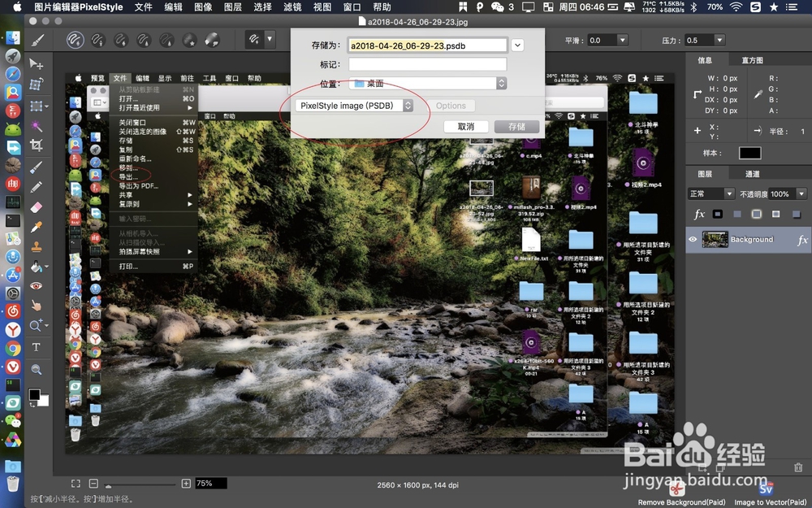Open the 正常 blend mode dropdown
Viewport: 812px width, 508px height.
pos(710,193)
